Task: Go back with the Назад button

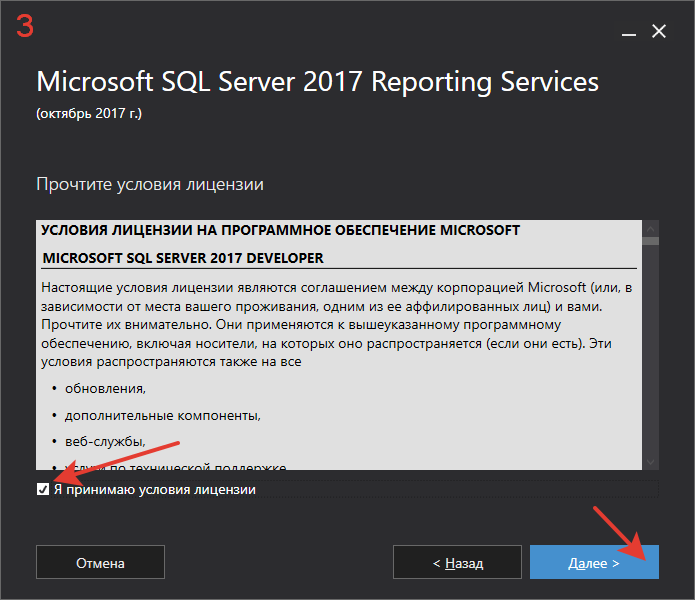Action: pos(457,562)
